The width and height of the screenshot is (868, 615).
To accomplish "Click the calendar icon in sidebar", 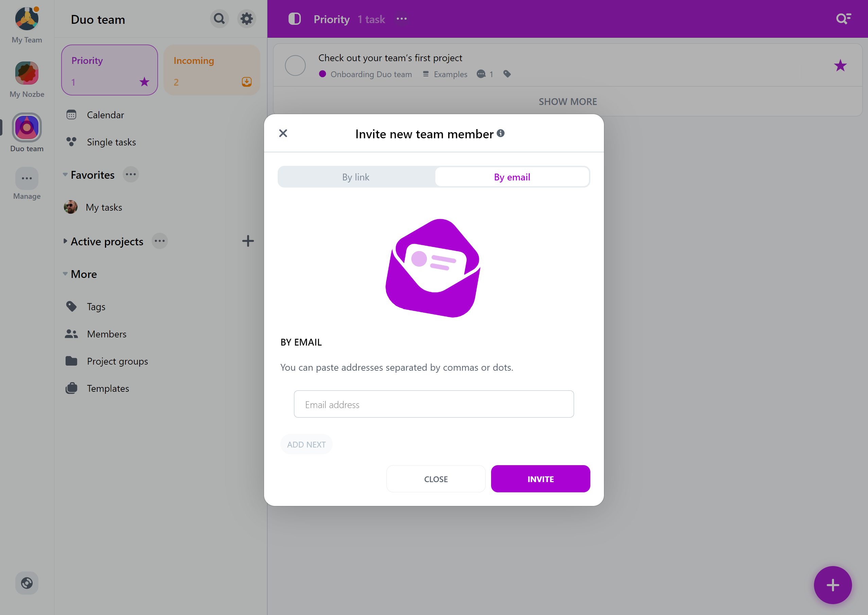I will tap(71, 115).
